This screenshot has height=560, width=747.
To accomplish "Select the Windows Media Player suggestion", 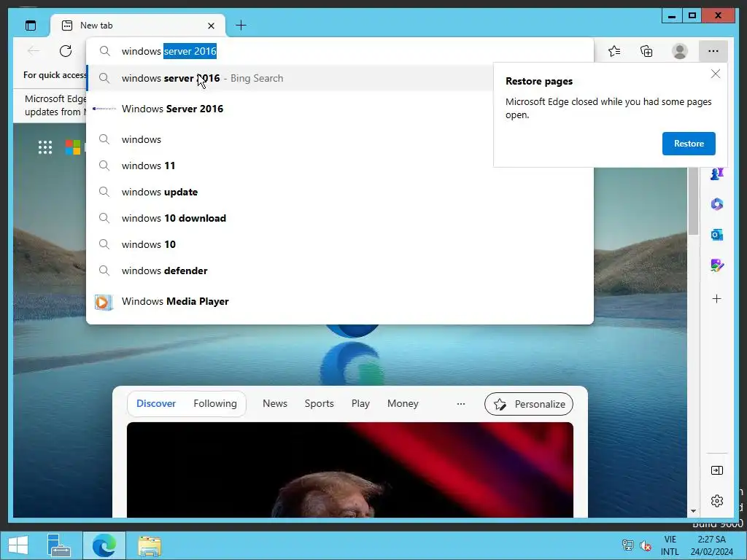I will tap(340, 301).
